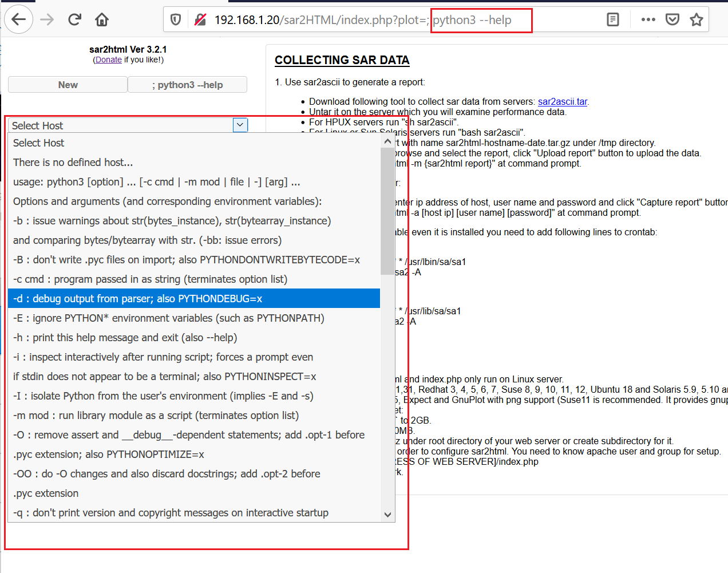Reload the page with refresh icon
728x573 pixels.
tap(74, 20)
